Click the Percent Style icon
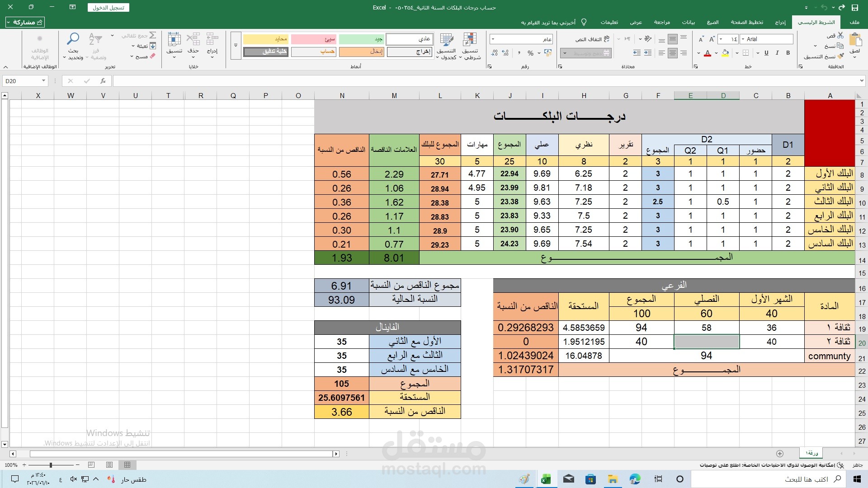The width and height of the screenshot is (868, 488). pos(531,53)
